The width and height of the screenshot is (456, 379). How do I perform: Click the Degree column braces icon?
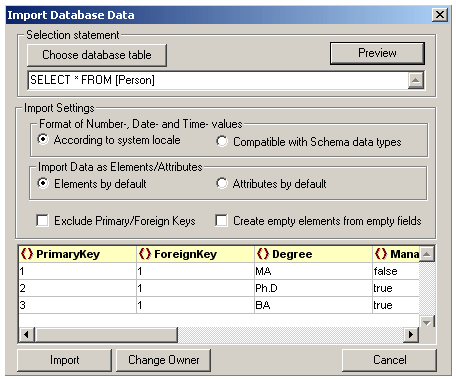coord(263,254)
